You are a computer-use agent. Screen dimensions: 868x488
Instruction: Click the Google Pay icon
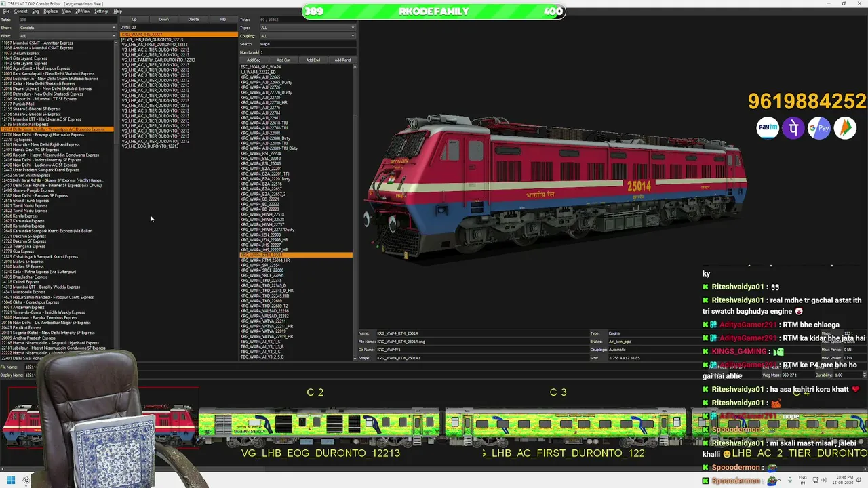click(819, 128)
